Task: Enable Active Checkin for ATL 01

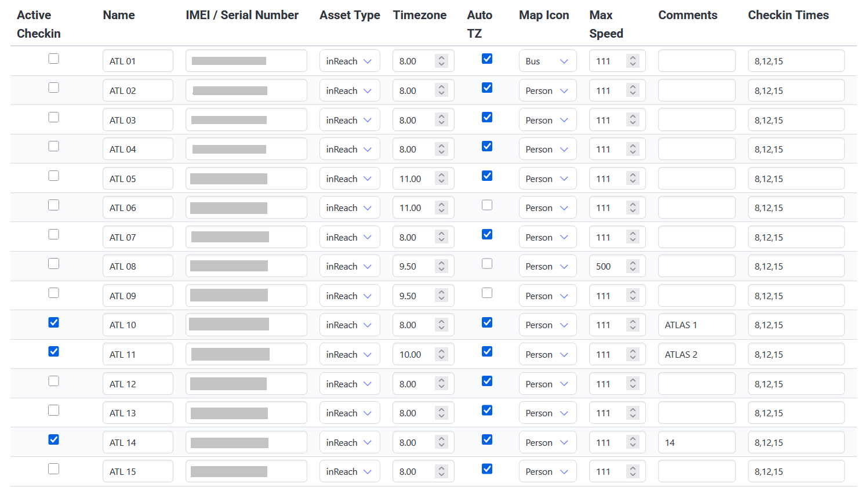Action: pos(53,59)
